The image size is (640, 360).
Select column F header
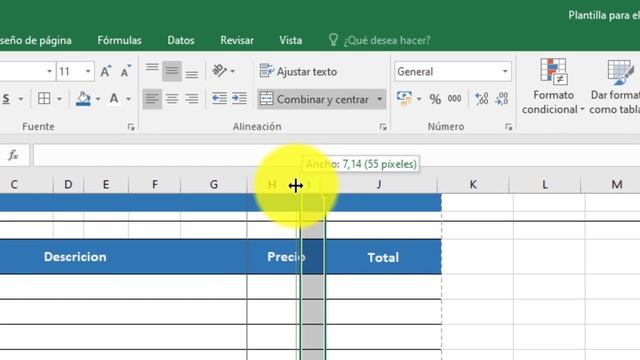point(155,184)
